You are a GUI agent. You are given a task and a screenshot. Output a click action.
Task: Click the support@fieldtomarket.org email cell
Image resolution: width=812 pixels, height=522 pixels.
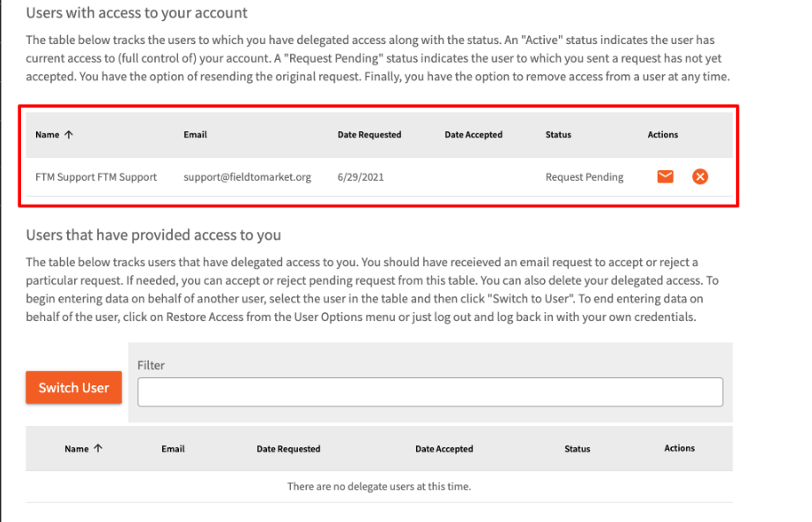tap(247, 177)
